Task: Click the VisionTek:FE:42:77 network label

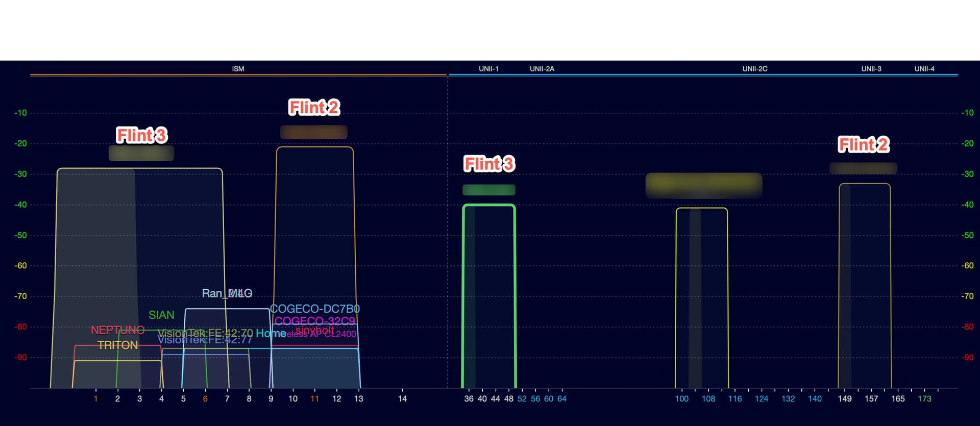Action: coord(205,340)
